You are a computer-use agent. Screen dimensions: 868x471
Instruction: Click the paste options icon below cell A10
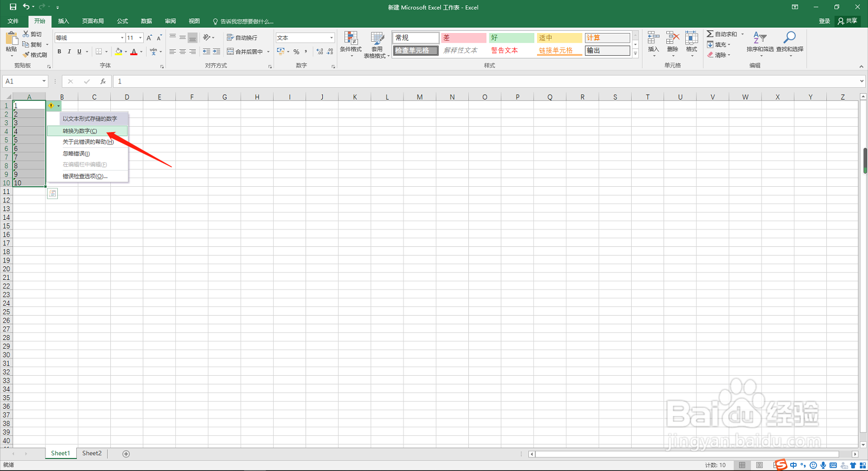52,193
